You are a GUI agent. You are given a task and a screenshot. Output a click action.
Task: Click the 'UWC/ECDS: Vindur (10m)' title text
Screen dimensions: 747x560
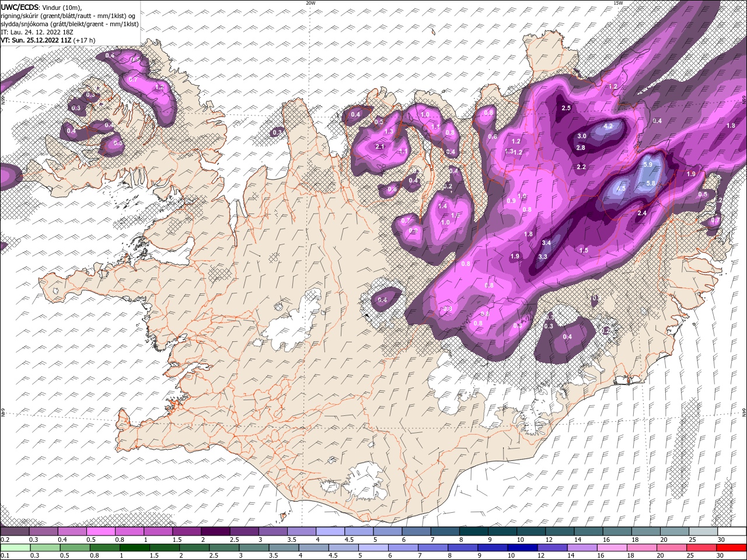pos(41,7)
